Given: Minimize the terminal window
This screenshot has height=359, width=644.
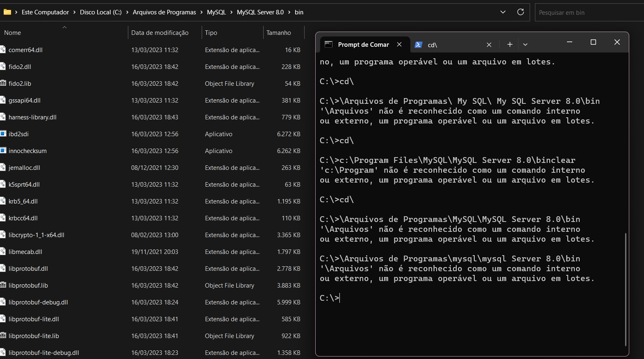Looking at the screenshot, I should point(569,42).
